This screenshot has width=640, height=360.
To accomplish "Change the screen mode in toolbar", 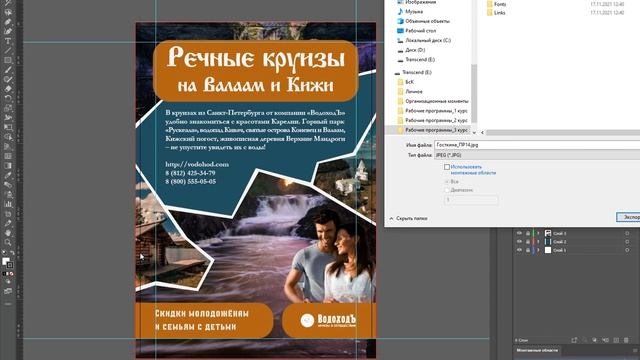I will 8,291.
